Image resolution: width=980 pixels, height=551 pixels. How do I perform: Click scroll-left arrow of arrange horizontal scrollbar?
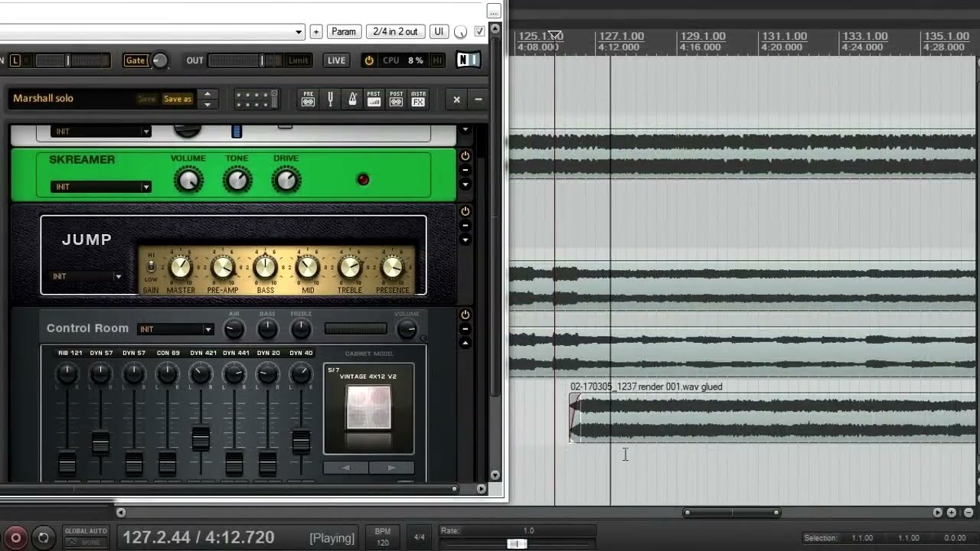pyautogui.click(x=120, y=513)
